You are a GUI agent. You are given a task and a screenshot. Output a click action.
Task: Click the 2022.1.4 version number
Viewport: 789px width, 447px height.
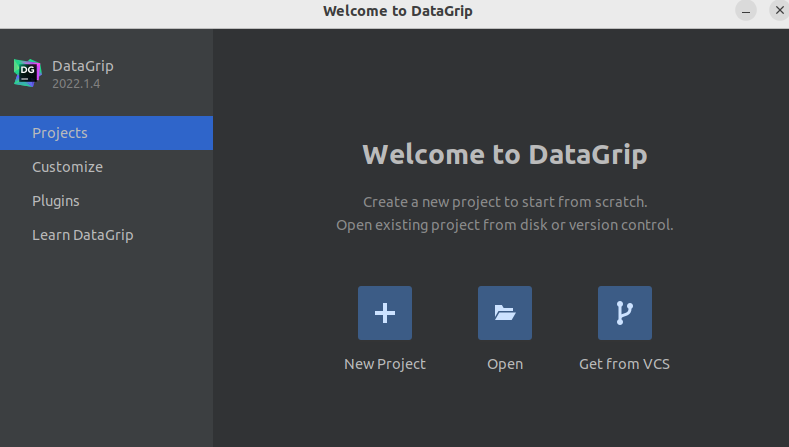pyautogui.click(x=76, y=84)
